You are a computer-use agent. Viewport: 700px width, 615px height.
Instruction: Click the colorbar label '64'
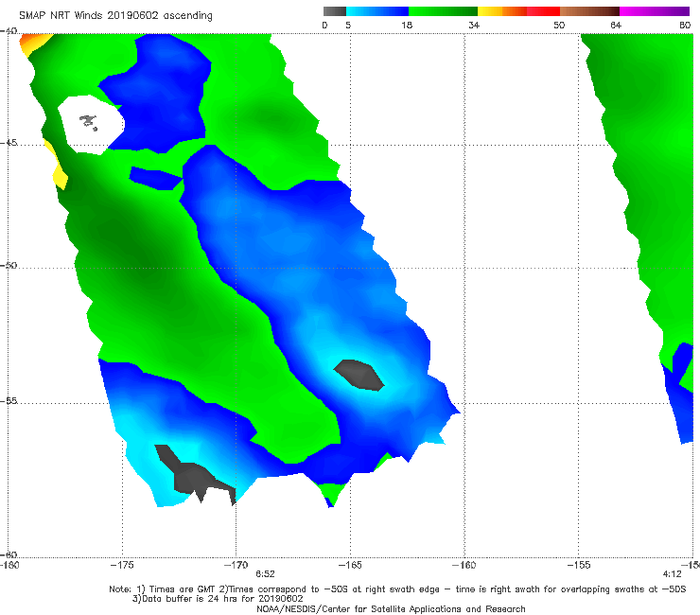(x=616, y=25)
